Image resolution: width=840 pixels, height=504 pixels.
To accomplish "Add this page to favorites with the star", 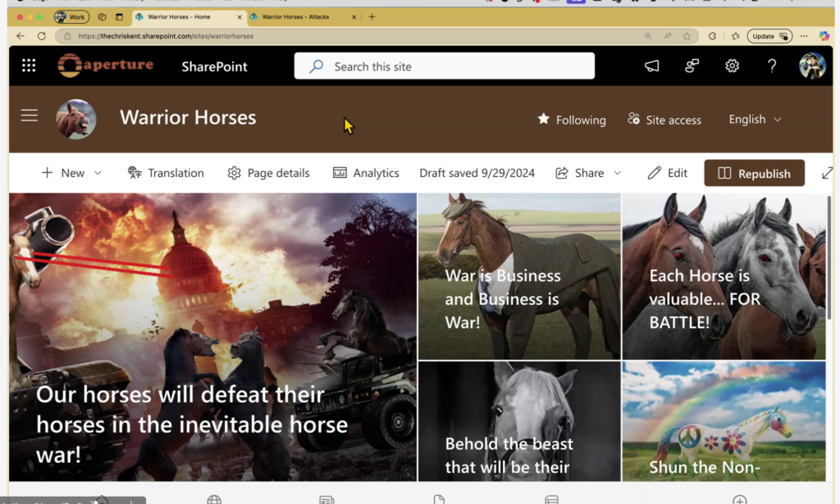I will (687, 36).
